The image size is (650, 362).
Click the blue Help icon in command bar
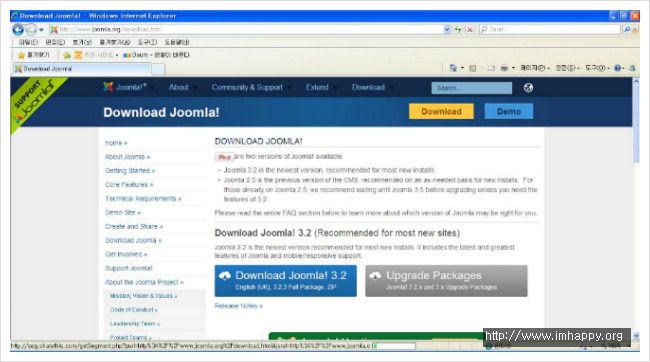(x=618, y=68)
